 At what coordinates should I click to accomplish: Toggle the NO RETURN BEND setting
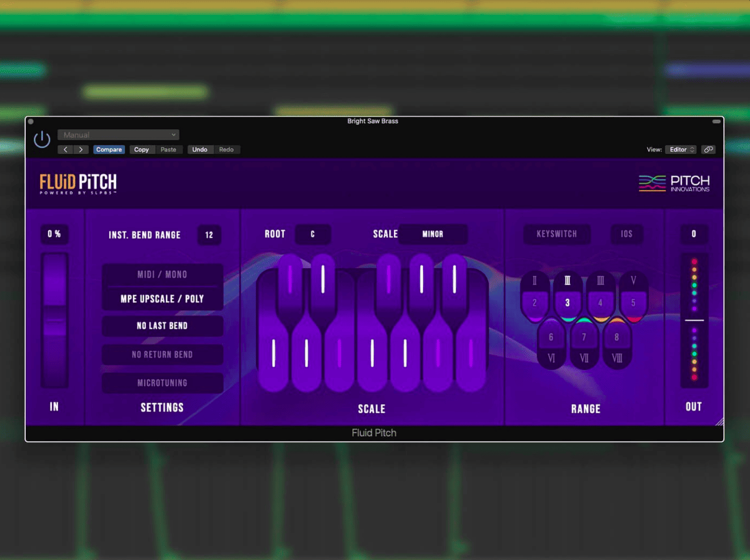(x=162, y=354)
